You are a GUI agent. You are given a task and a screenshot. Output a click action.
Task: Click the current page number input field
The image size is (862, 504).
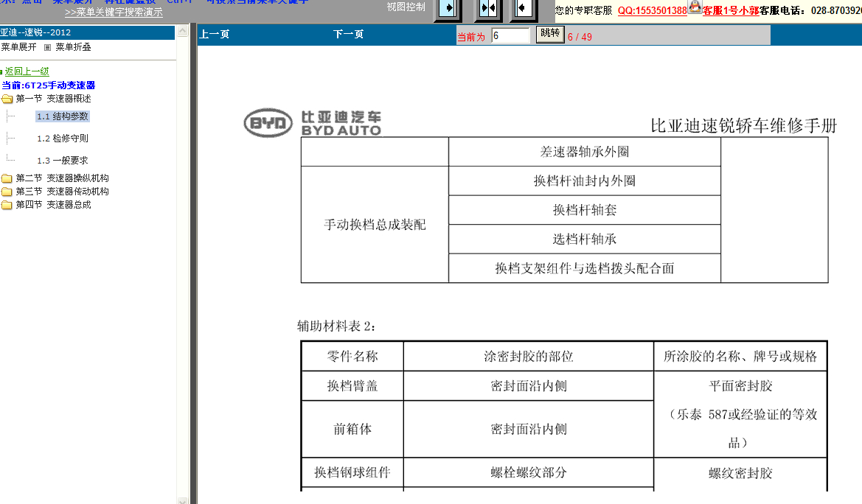(511, 35)
